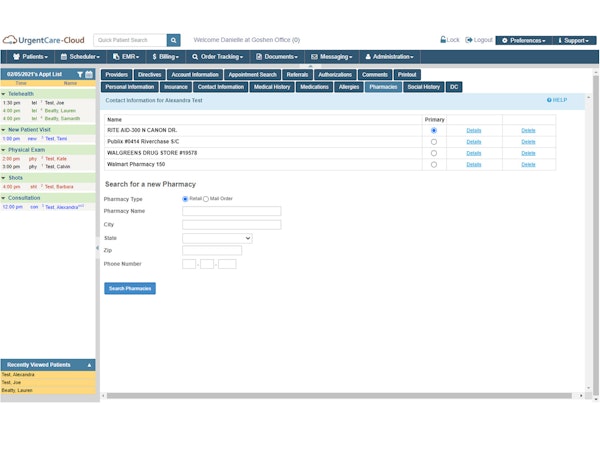The height and width of the screenshot is (450, 600).
Task: Expand the Preferences dropdown
Action: pyautogui.click(x=525, y=40)
